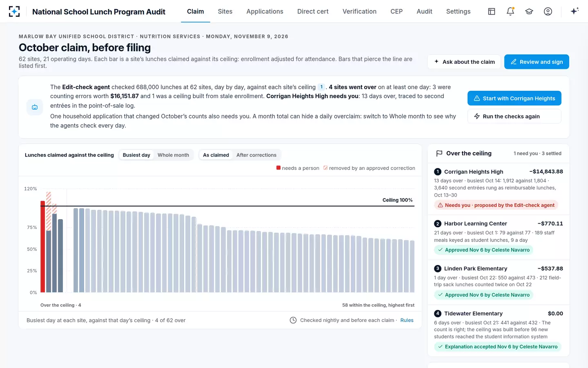The height and width of the screenshot is (368, 588).
Task: Click 'Explanation accepted Nov 6 by Celeste Navarro' tag
Action: 497,347
